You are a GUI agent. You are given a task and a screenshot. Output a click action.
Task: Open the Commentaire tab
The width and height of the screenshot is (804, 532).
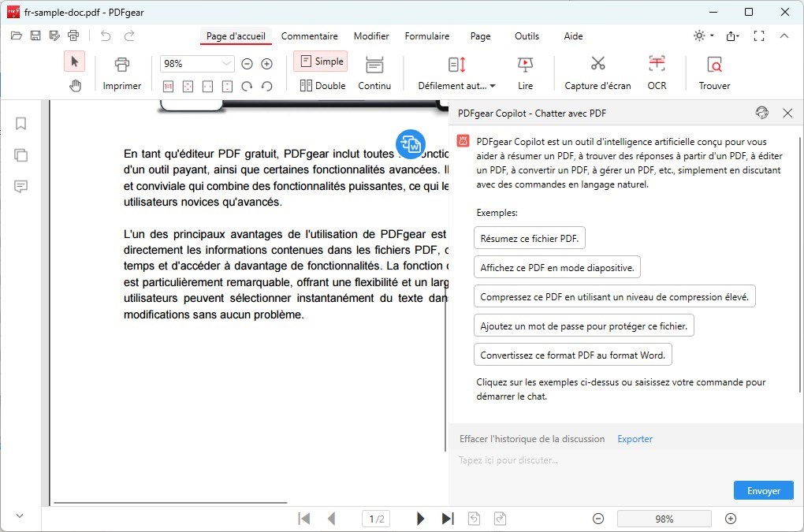click(309, 36)
